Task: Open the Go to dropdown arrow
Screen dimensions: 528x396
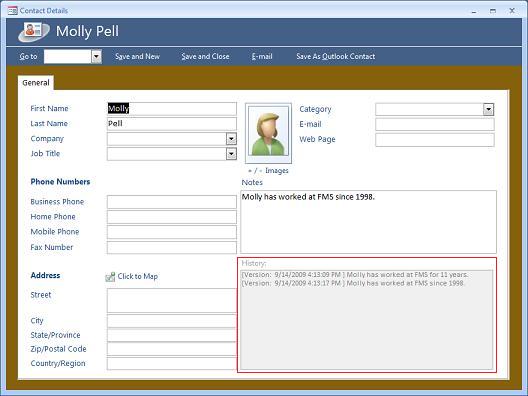Action: (96, 57)
